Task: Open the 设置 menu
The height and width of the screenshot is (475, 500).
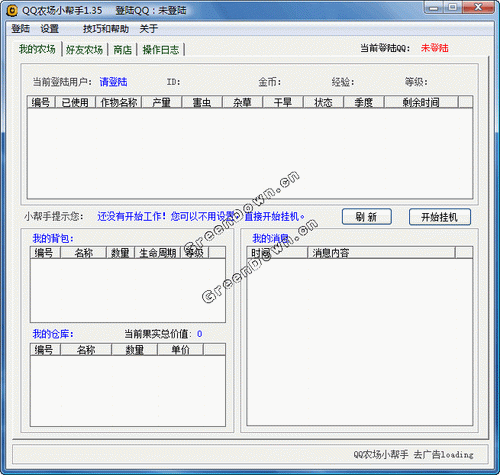Action: (50, 29)
